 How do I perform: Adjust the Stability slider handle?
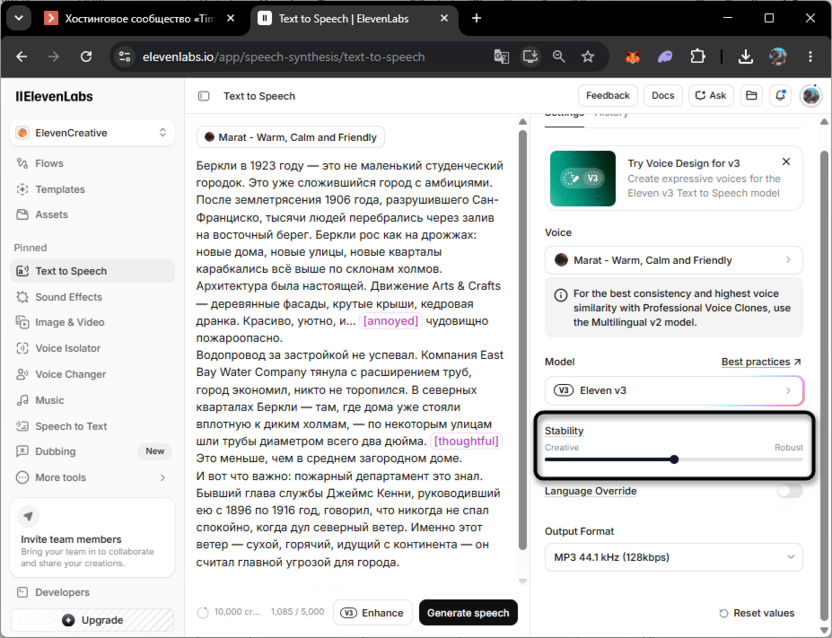click(x=674, y=460)
